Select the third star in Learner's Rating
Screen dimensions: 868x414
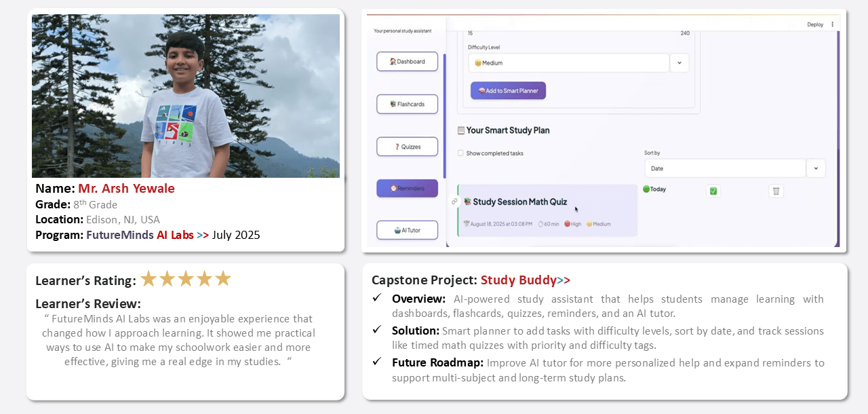pyautogui.click(x=186, y=279)
